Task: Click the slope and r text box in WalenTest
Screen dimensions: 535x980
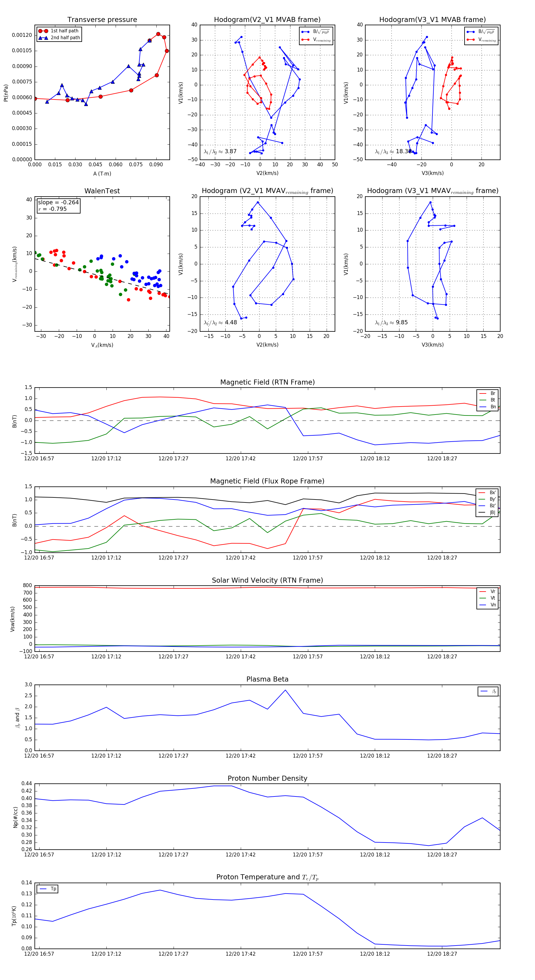Action: pos(58,206)
